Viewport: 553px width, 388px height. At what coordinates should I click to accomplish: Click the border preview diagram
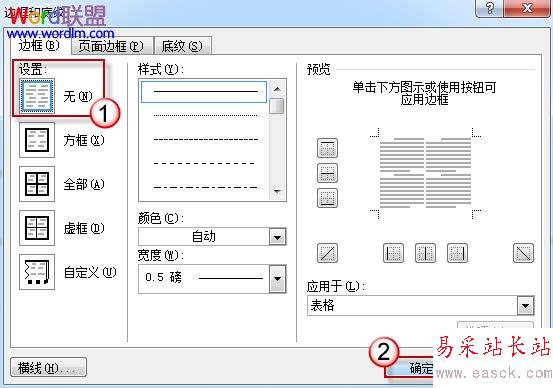[x=425, y=173]
